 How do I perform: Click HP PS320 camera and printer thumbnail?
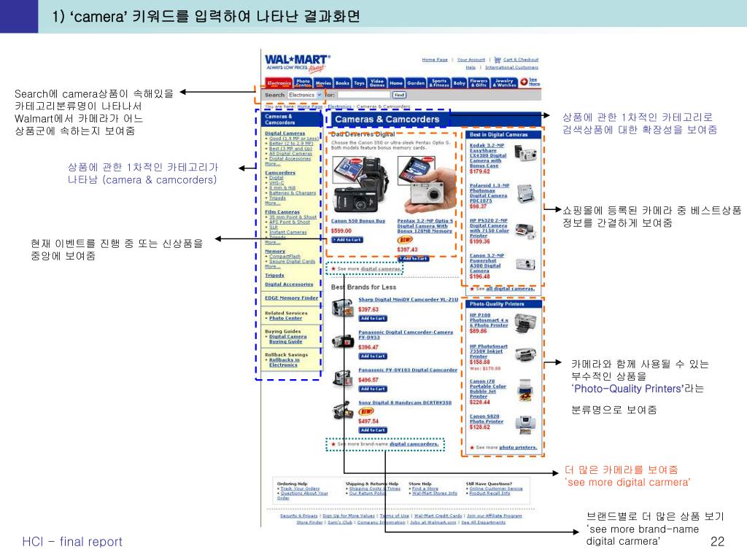point(525,231)
